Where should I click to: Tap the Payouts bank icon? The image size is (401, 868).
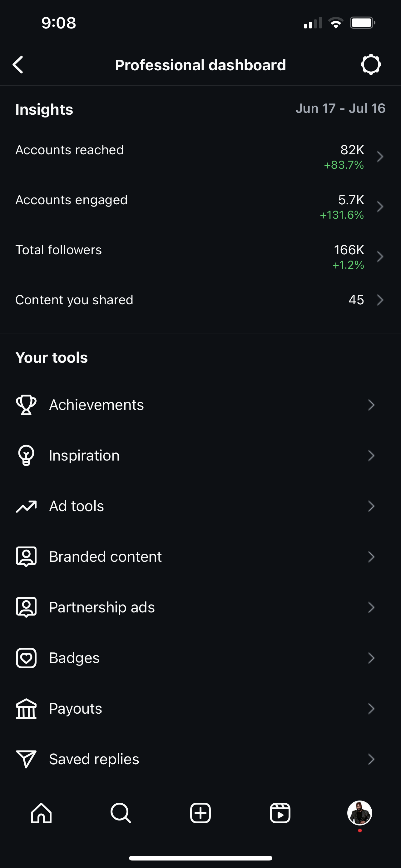pos(26,708)
